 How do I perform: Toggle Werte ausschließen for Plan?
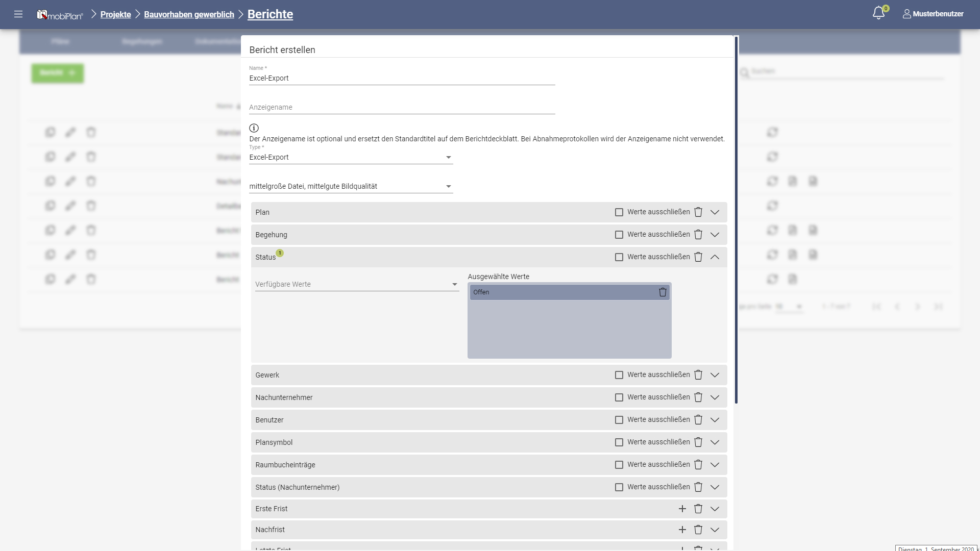(x=619, y=212)
